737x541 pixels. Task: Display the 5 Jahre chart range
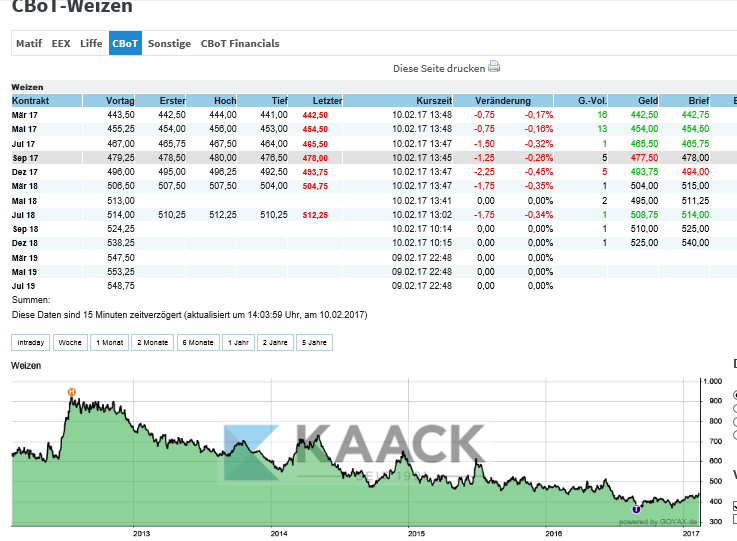point(314,343)
